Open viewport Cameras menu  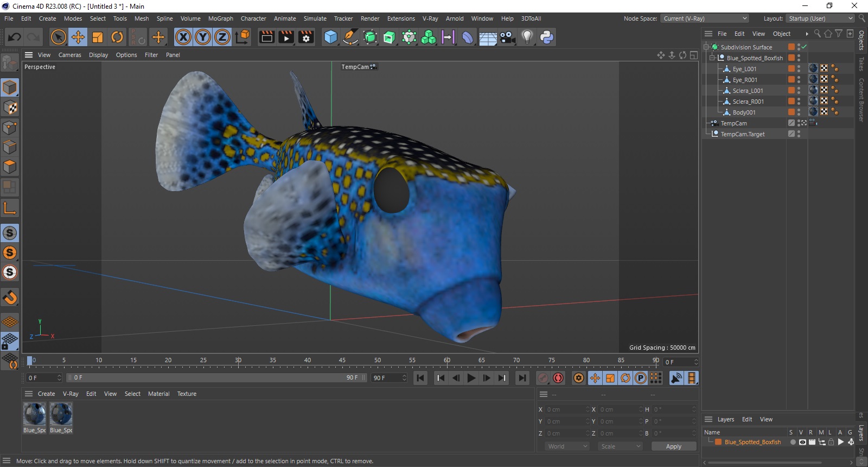click(x=69, y=55)
